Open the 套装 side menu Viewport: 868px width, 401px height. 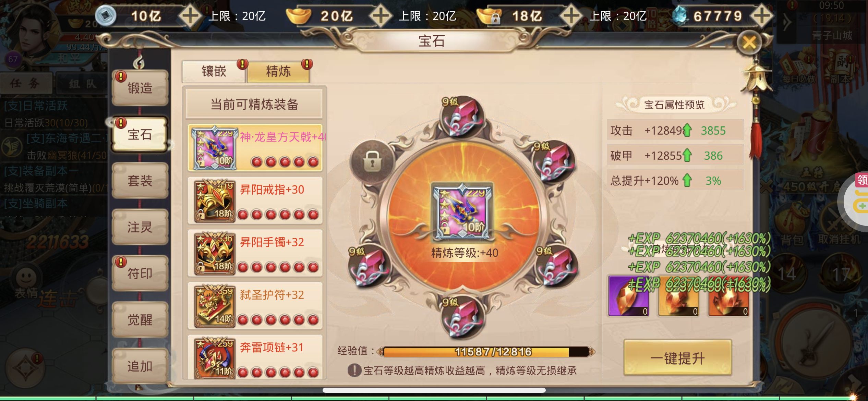140,181
